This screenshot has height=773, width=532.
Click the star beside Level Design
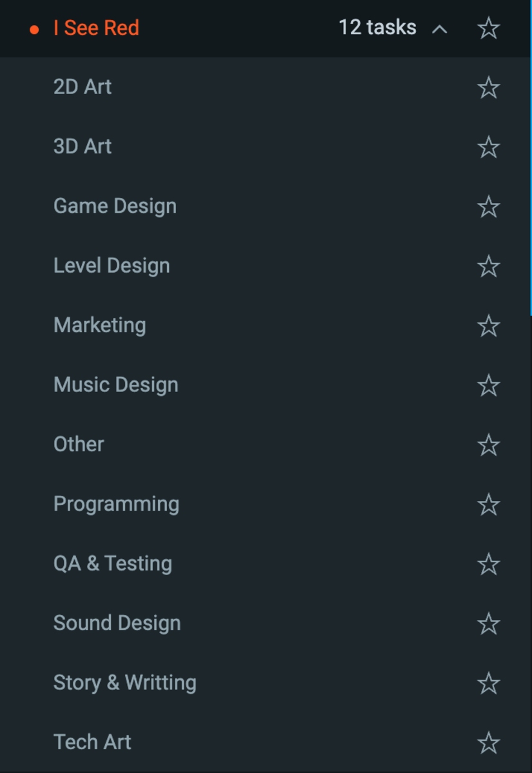489,266
